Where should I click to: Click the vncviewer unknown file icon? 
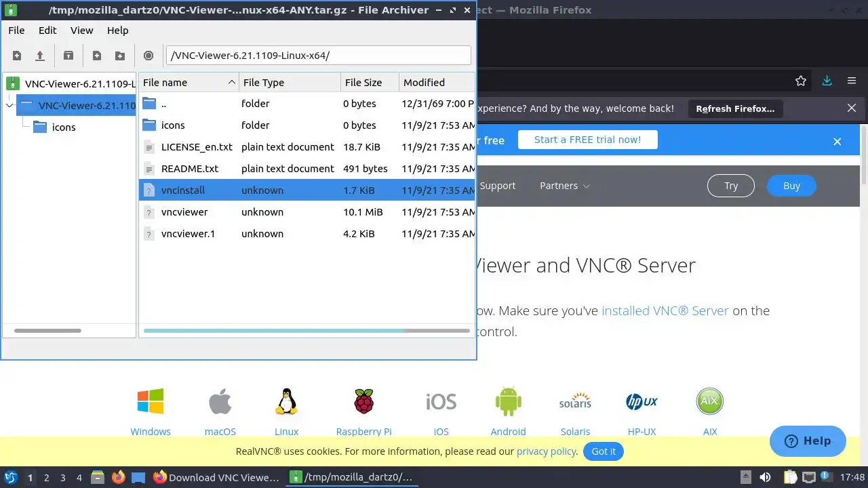coord(149,212)
